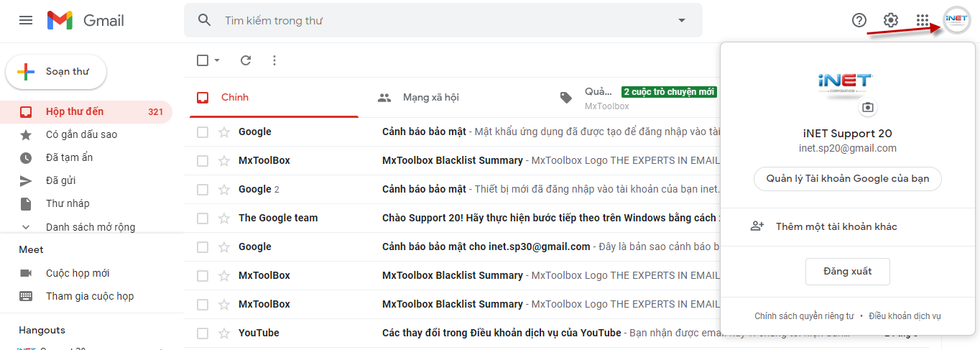The width and height of the screenshot is (980, 350).
Task: Click the red inbox icon on Chính tab
Action: click(x=203, y=97)
